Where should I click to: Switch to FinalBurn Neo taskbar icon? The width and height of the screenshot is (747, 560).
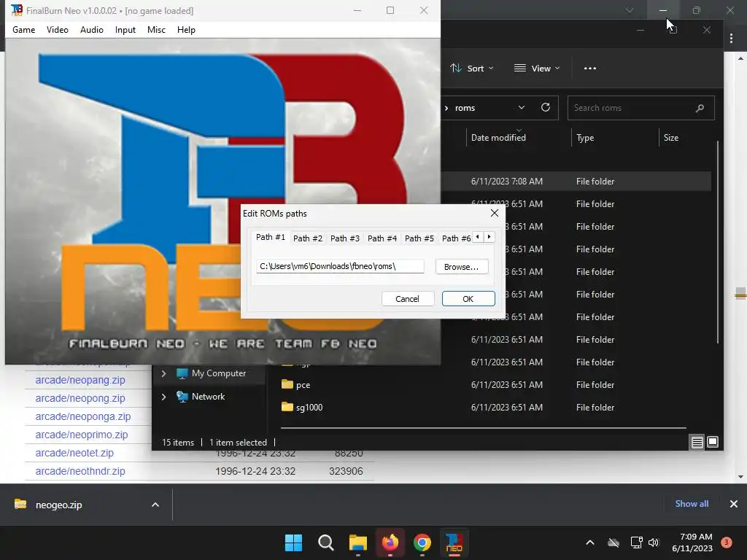(x=454, y=542)
